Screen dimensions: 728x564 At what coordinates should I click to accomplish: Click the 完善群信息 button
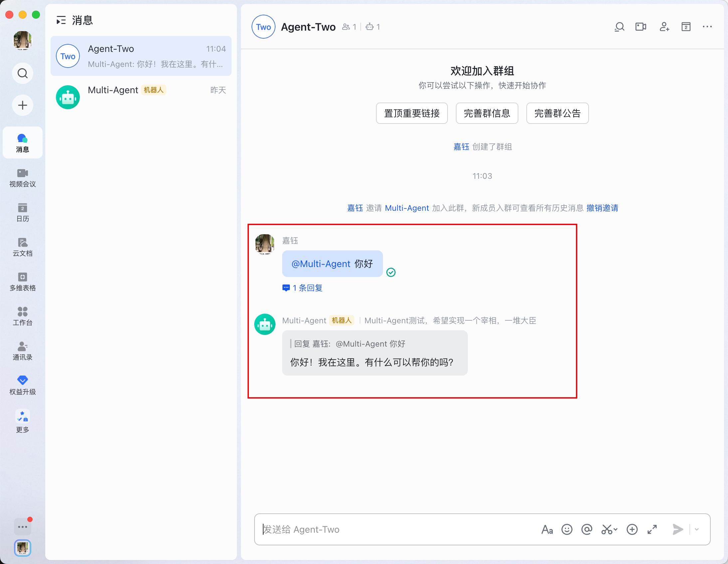487,113
